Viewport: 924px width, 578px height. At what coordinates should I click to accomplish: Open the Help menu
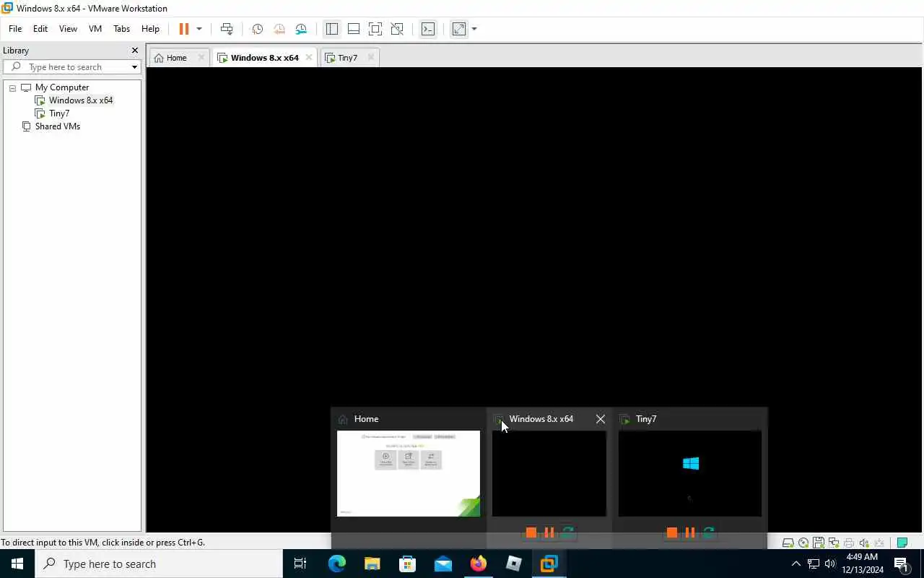[150, 29]
